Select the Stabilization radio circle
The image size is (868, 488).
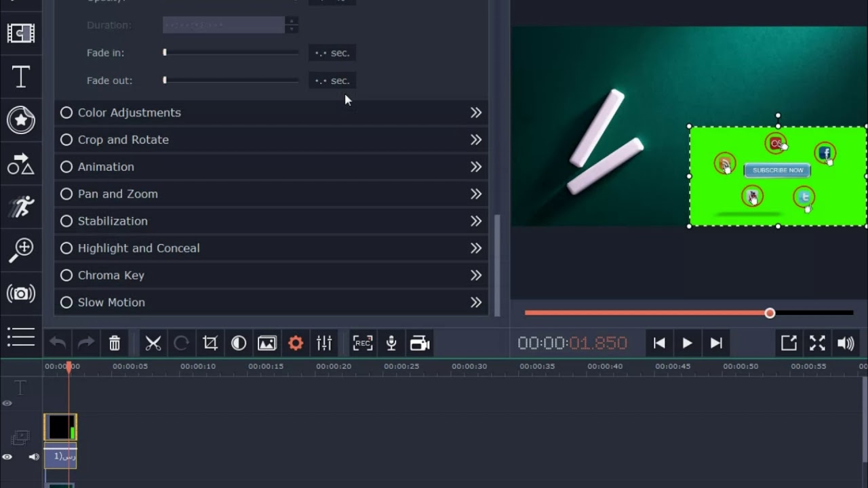[66, 221]
